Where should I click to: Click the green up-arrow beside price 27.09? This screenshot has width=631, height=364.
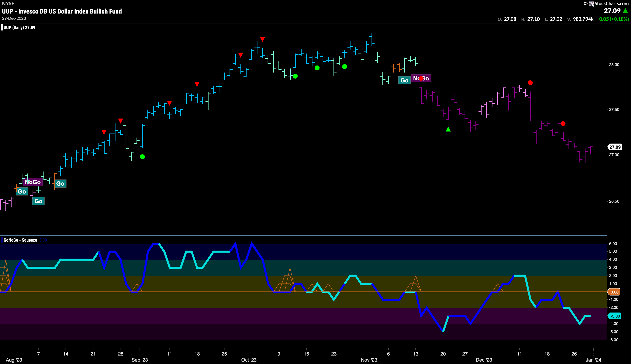pos(625,11)
